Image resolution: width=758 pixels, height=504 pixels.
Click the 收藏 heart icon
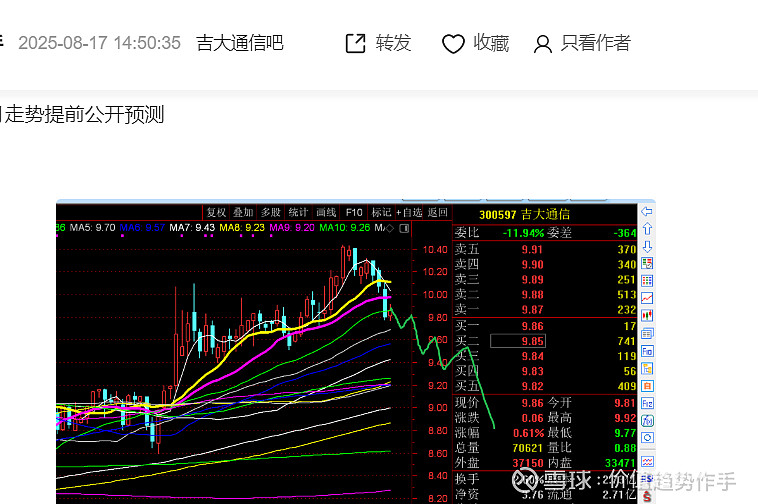(x=453, y=44)
